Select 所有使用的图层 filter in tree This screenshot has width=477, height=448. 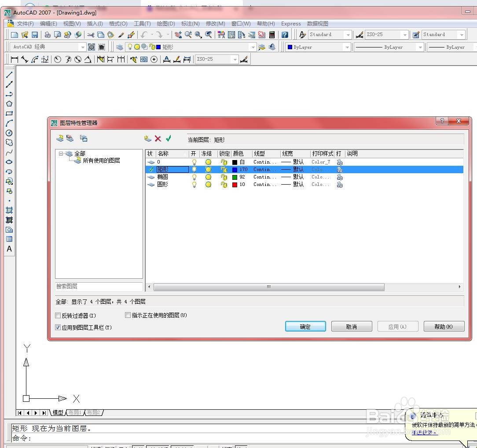(101, 160)
